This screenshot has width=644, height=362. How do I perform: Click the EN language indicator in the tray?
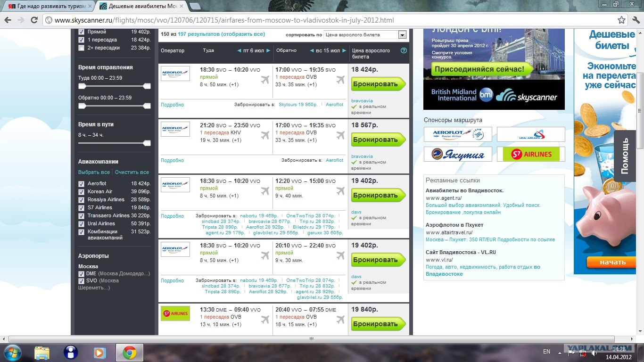547,352
